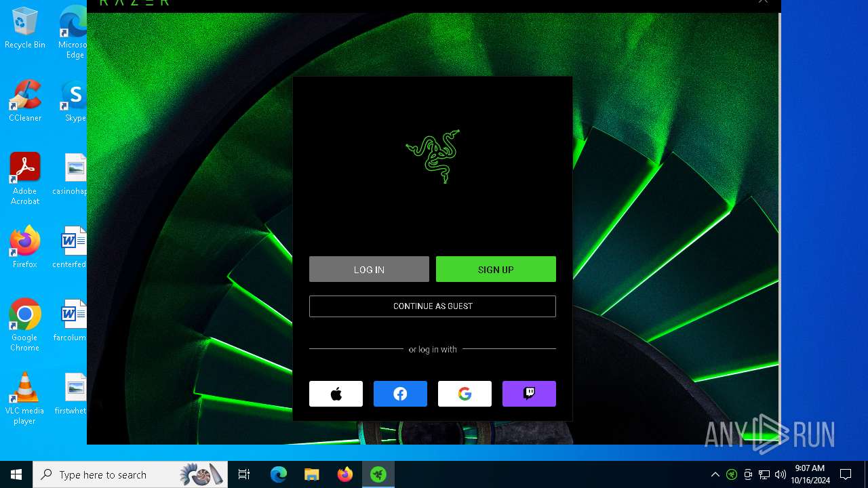This screenshot has height=488, width=868.
Task: Click the RAZER title text in header
Action: point(134,3)
